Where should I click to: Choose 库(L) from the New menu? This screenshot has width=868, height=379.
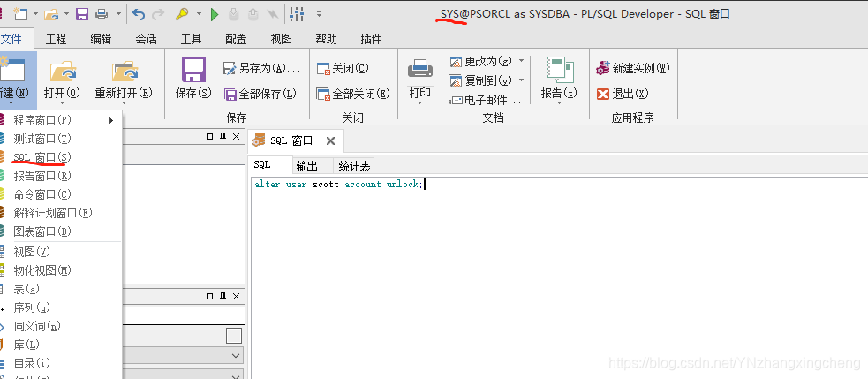point(61,345)
